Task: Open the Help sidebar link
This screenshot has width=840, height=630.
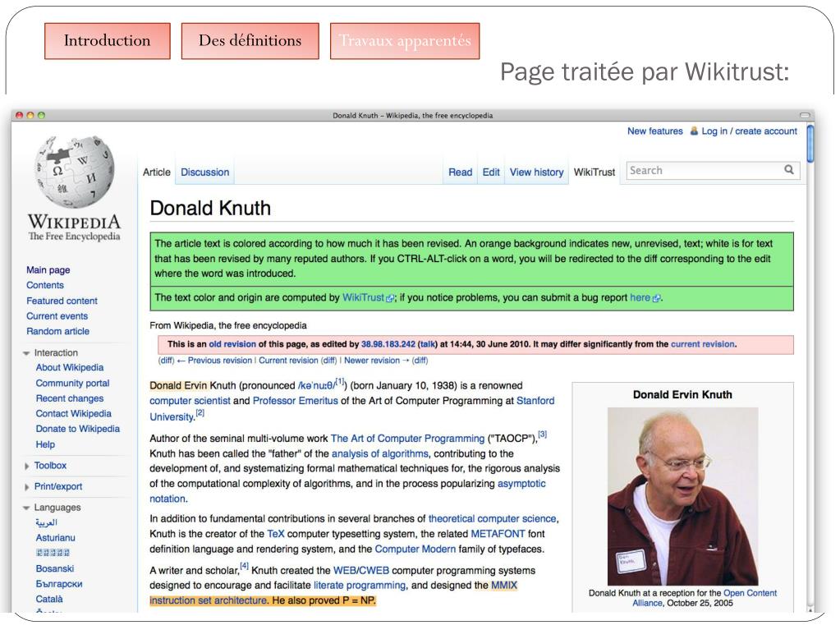Action: (45, 444)
